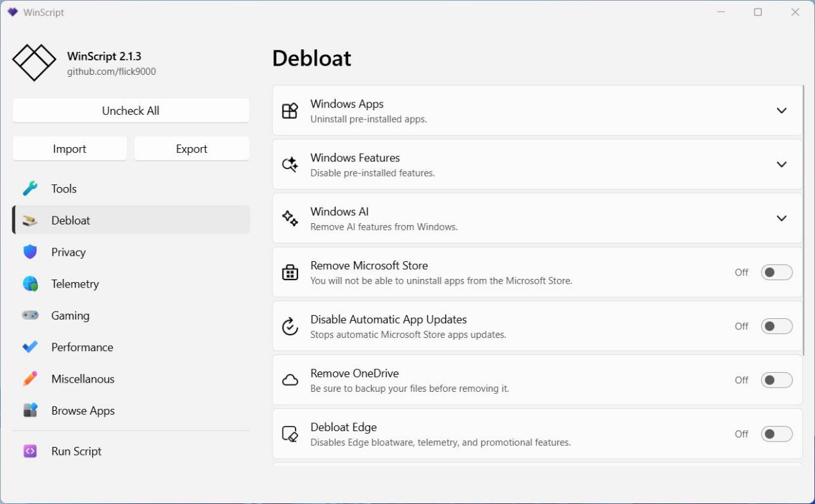Click the Browse Apps icon
The height and width of the screenshot is (504, 815).
click(x=30, y=411)
